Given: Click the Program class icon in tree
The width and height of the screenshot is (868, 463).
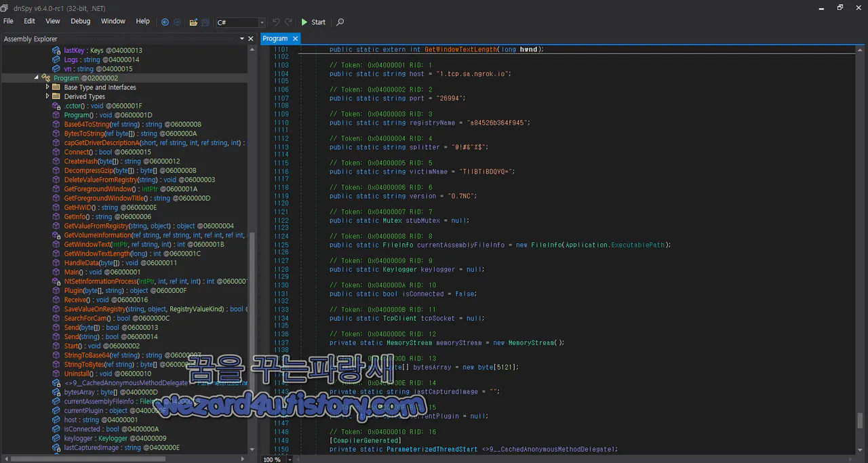Looking at the screenshot, I should coord(46,78).
